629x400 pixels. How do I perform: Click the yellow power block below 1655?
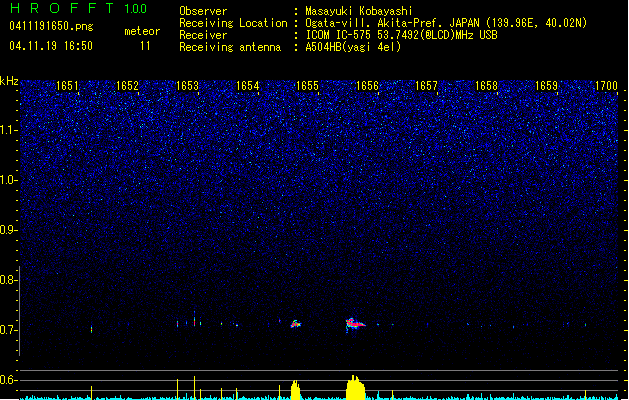click(295, 390)
